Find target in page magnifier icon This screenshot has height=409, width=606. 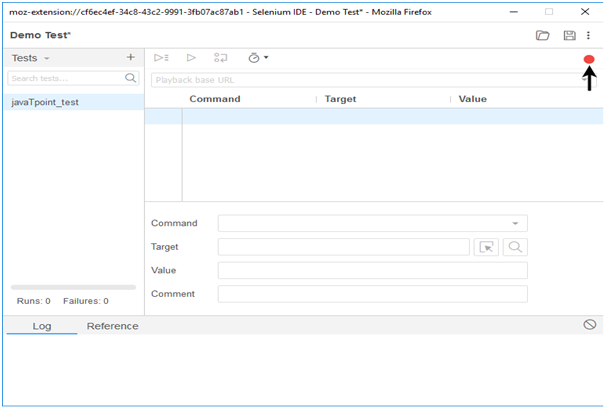coord(515,247)
